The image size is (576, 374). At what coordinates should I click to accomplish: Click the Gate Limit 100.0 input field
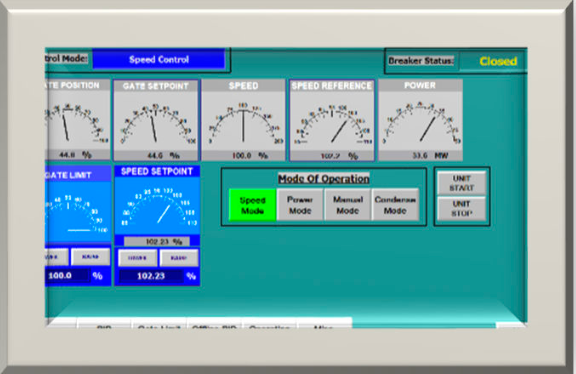pyautogui.click(x=67, y=276)
